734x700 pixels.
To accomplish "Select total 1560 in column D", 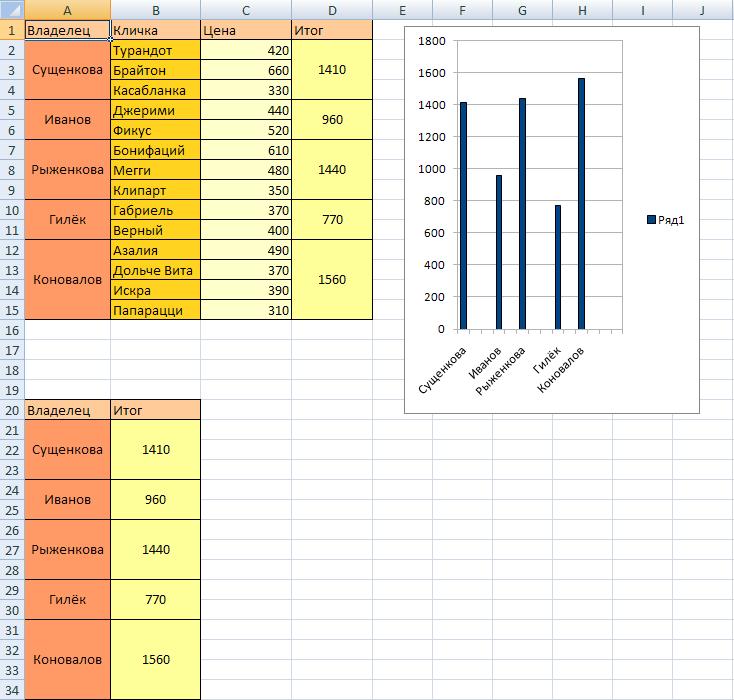I will coord(332,280).
